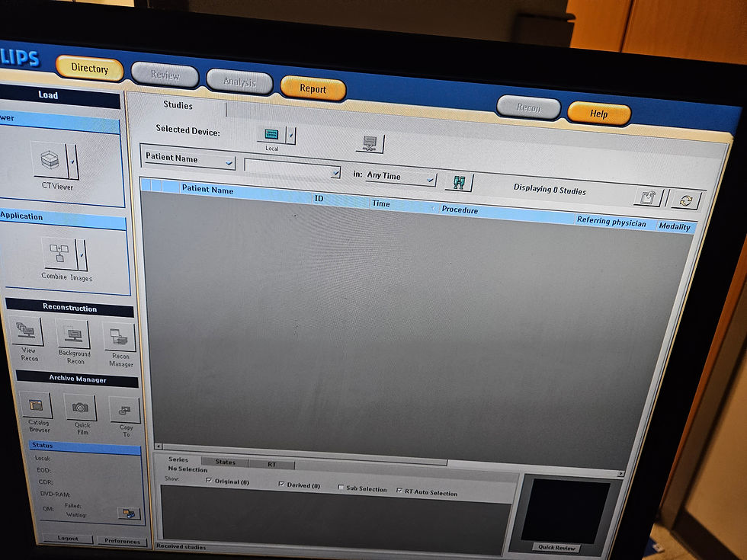
Task: Enable the Sub Selection checkbox
Action: [x=341, y=487]
